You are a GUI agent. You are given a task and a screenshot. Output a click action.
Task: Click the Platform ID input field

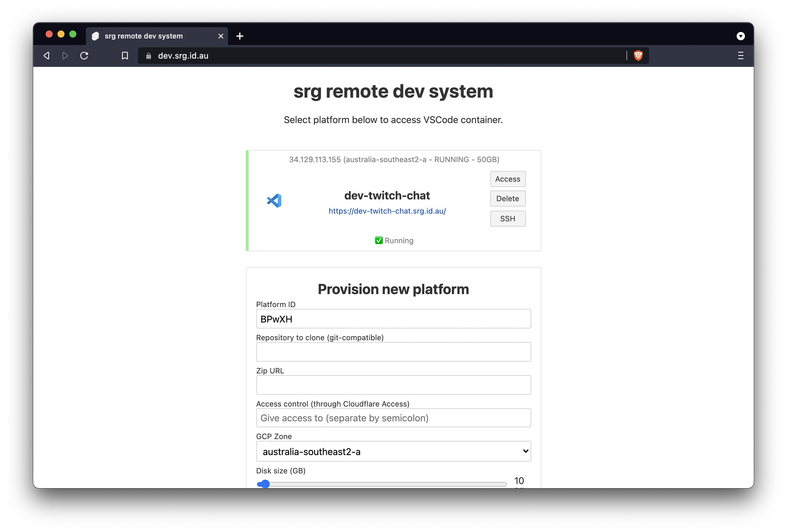pyautogui.click(x=393, y=318)
